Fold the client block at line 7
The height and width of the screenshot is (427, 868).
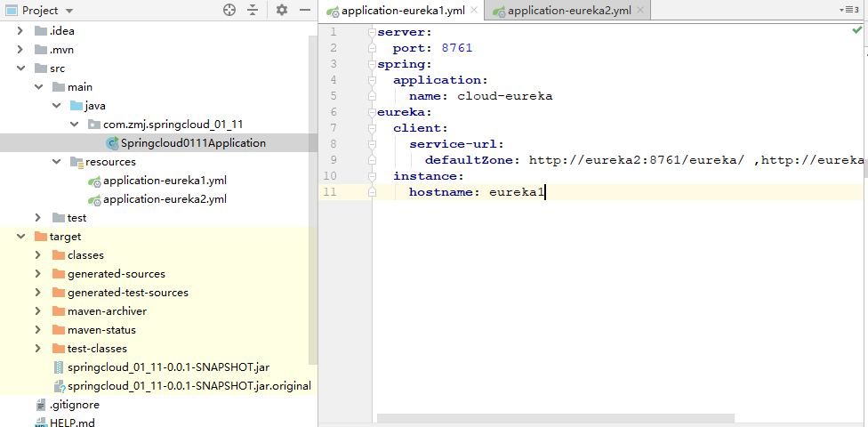[372, 128]
